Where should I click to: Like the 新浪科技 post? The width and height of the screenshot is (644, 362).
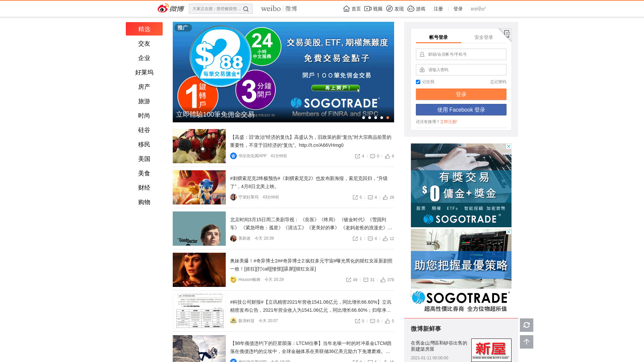pyautogui.click(x=387, y=321)
